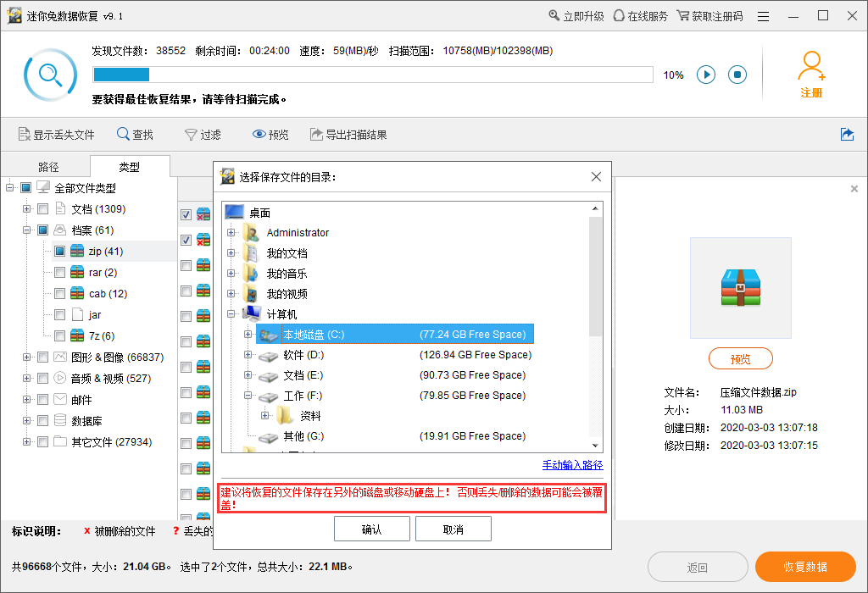Click the directory tree scrollbar down arrow
This screenshot has height=593, width=868.
coord(595,446)
